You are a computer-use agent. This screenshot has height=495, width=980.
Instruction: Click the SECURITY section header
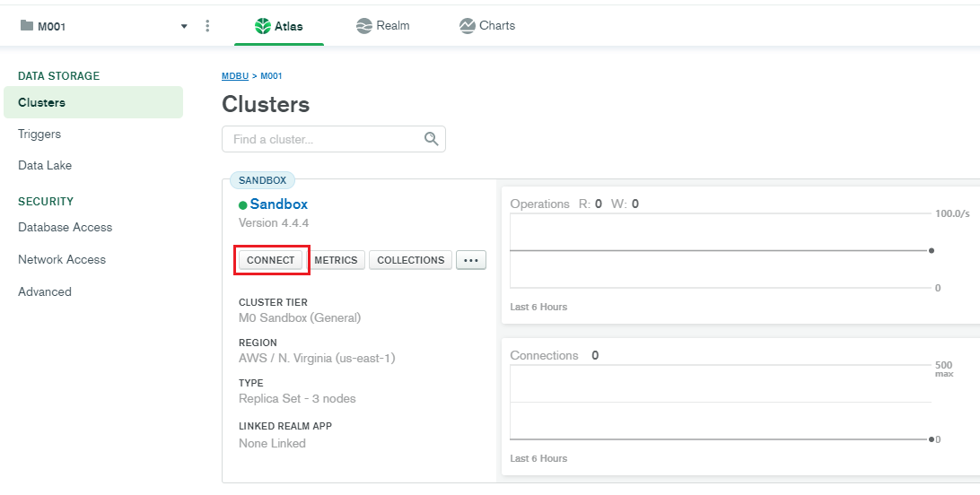46,202
